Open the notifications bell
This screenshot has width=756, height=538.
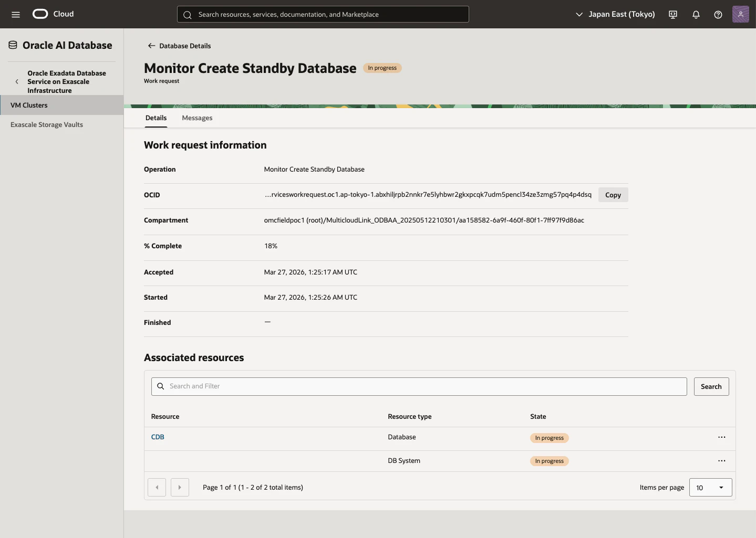pyautogui.click(x=696, y=14)
